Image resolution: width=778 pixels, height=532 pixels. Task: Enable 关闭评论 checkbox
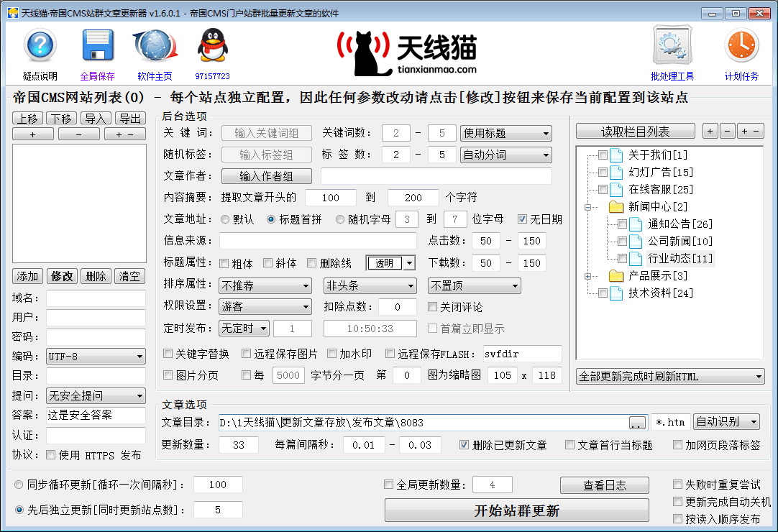coord(432,307)
